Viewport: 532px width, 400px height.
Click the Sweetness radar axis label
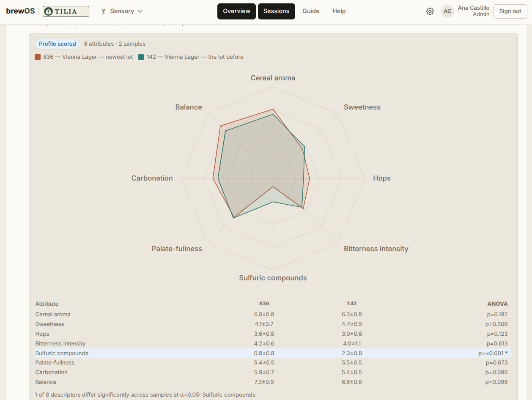click(x=362, y=107)
